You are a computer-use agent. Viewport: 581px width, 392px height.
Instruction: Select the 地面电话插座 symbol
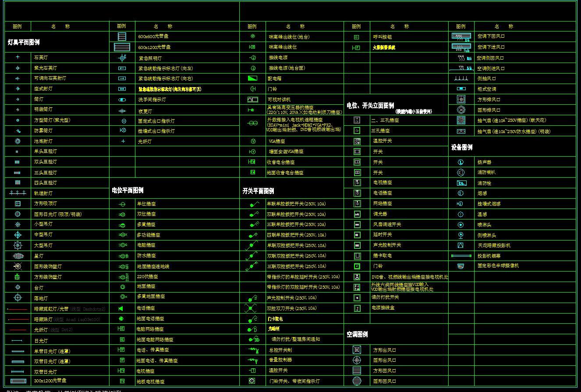121,319
